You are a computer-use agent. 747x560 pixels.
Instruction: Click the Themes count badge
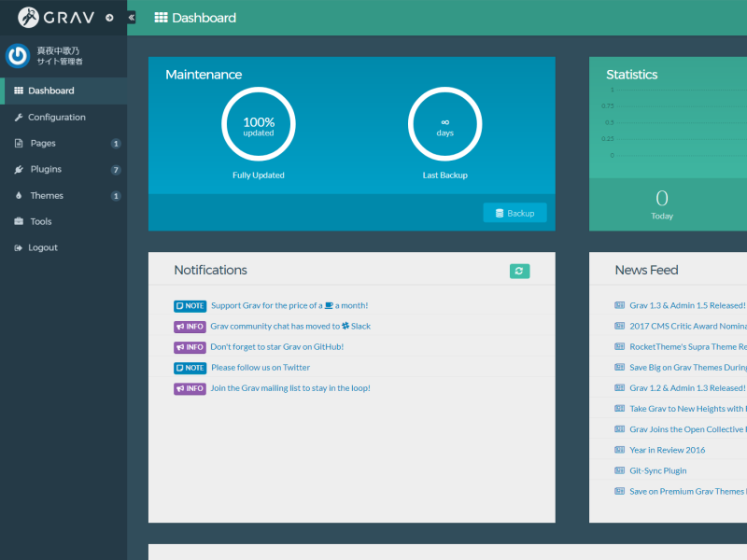tap(116, 196)
